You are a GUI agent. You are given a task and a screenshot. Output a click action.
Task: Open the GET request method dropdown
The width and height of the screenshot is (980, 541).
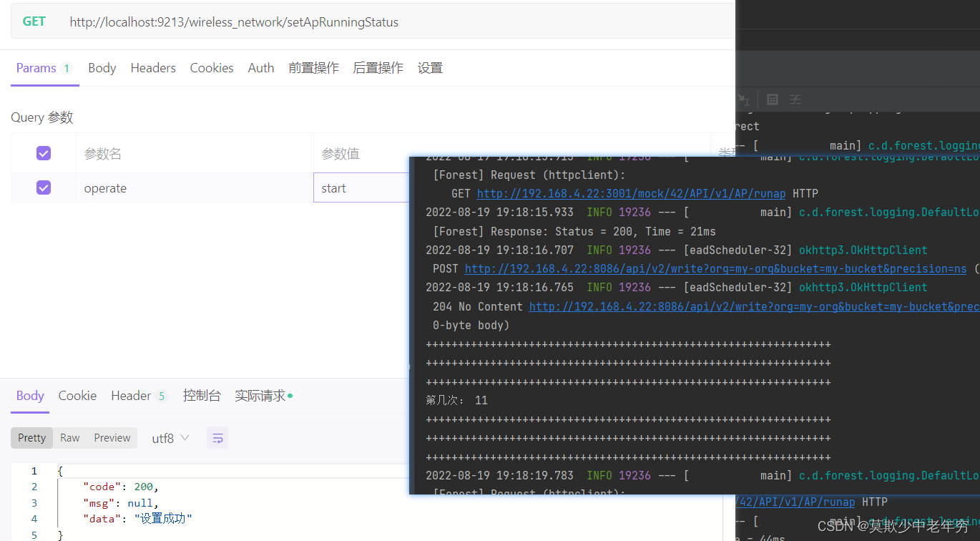coord(34,21)
